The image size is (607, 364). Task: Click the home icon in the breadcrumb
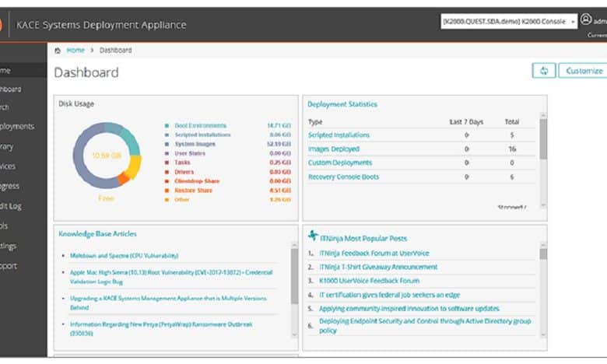(x=58, y=51)
